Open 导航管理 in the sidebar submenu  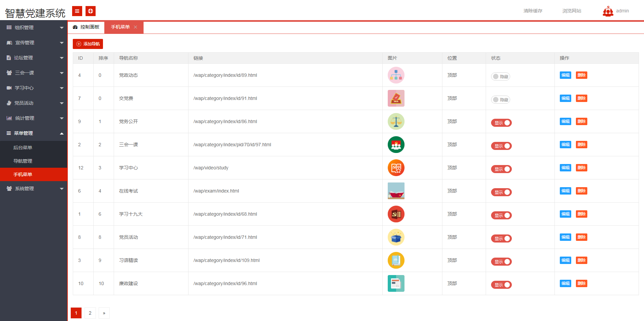23,161
